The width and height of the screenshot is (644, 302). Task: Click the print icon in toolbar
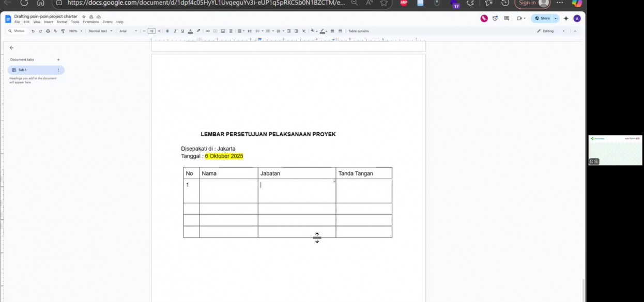[x=48, y=31]
